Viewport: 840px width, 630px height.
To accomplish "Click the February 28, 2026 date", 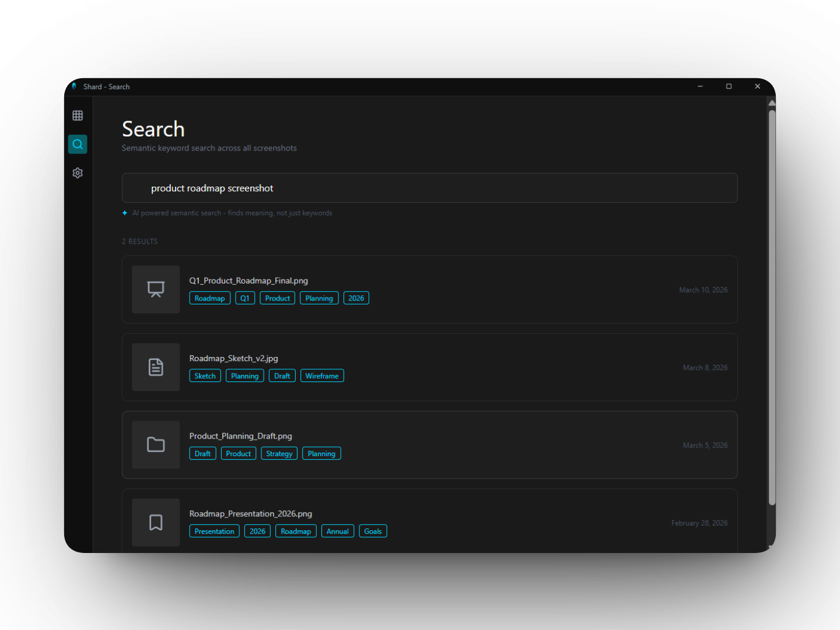I will pyautogui.click(x=699, y=523).
